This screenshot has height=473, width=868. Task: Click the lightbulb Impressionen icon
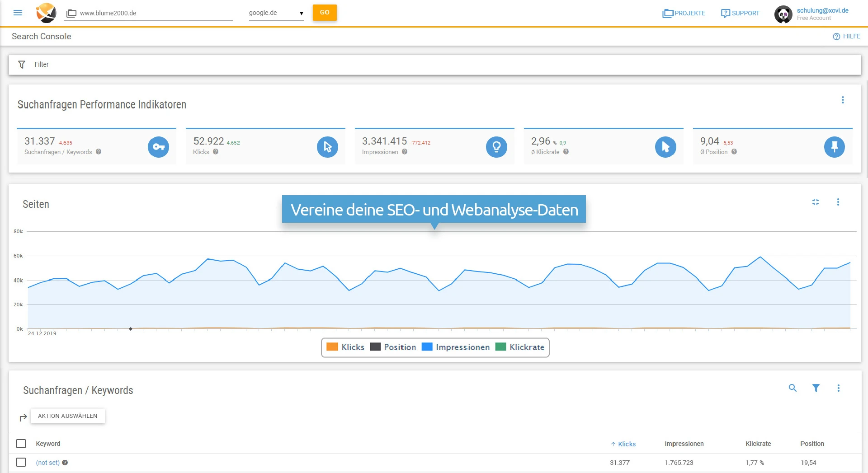(x=496, y=147)
